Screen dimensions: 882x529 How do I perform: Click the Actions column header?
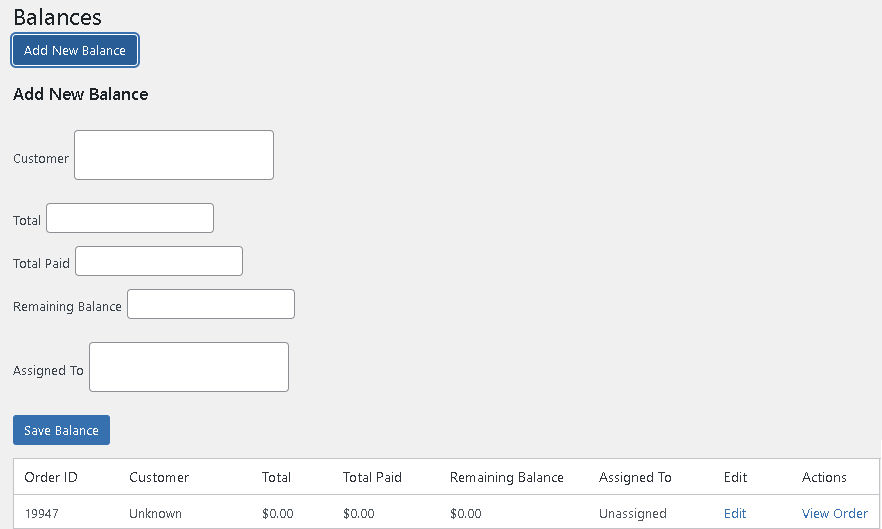pos(824,477)
